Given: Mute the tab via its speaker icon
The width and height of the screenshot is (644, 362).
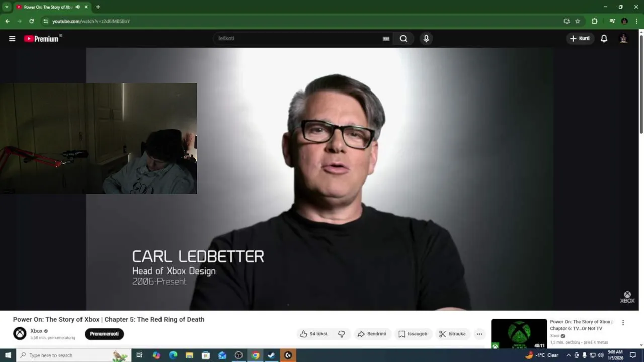Looking at the screenshot, I should coord(77,7).
